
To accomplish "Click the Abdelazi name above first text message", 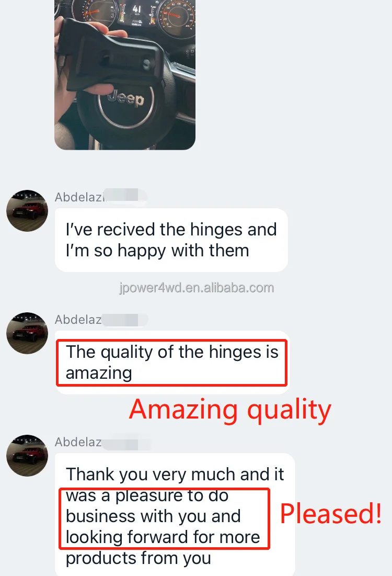I will tap(79, 197).
